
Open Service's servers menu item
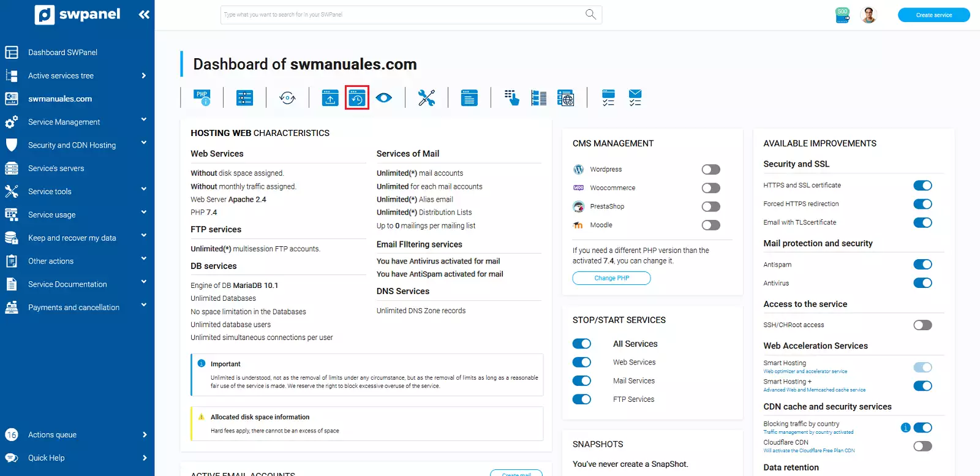56,168
